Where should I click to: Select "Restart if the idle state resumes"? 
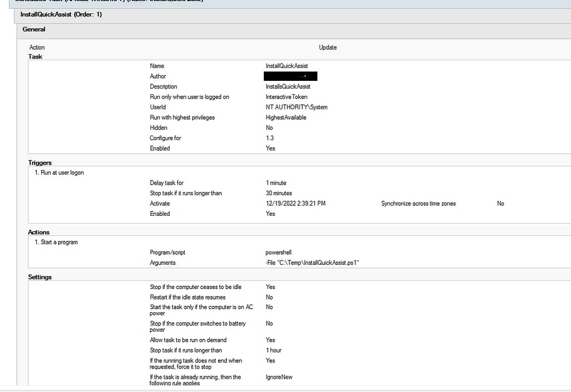tap(187, 297)
